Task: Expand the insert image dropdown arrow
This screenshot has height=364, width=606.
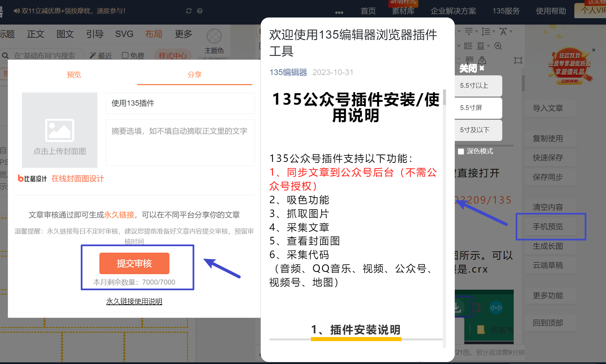Action: [x=488, y=46]
